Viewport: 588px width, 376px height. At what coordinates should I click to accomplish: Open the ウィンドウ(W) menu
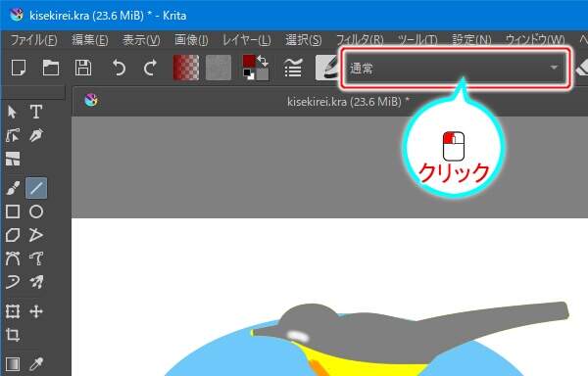(x=535, y=40)
